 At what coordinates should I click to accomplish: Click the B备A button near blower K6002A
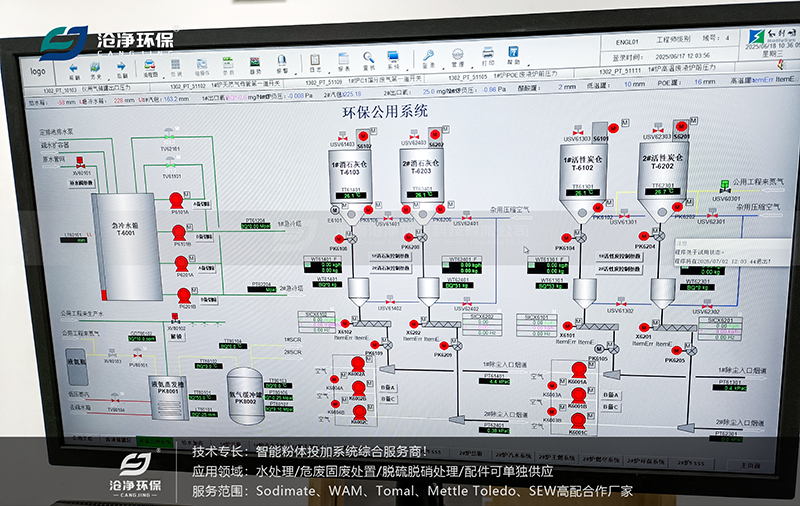(x=388, y=388)
